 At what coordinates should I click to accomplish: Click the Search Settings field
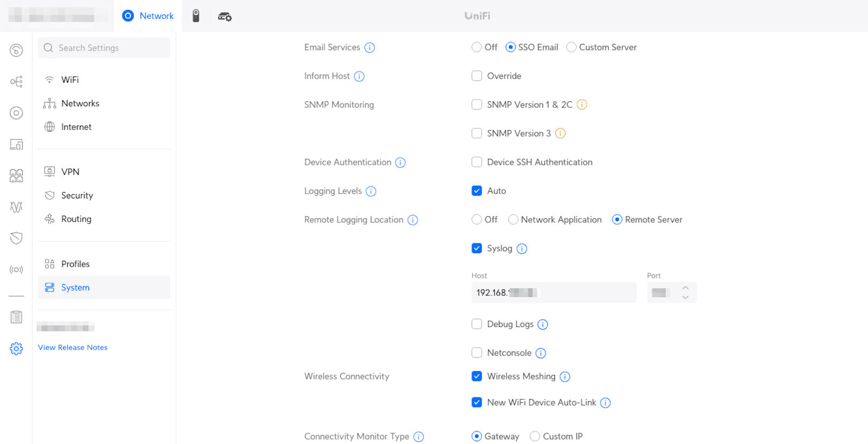(x=104, y=48)
